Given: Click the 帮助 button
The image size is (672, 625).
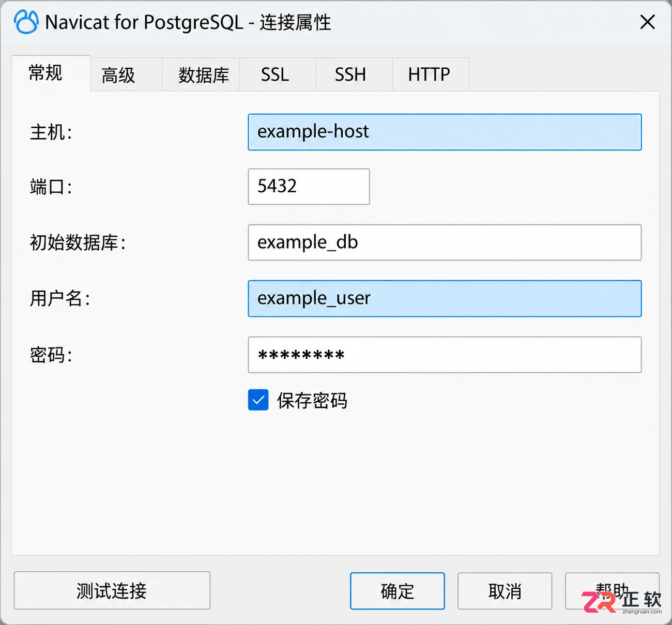Looking at the screenshot, I should point(612,591).
